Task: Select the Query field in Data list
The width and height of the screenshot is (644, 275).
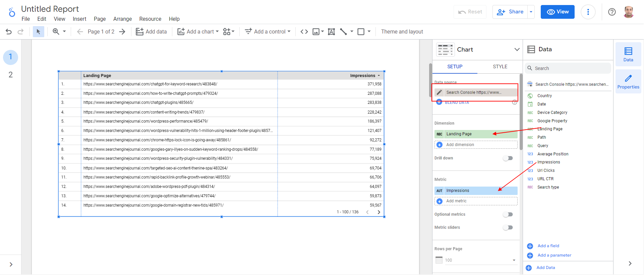Action: click(543, 146)
